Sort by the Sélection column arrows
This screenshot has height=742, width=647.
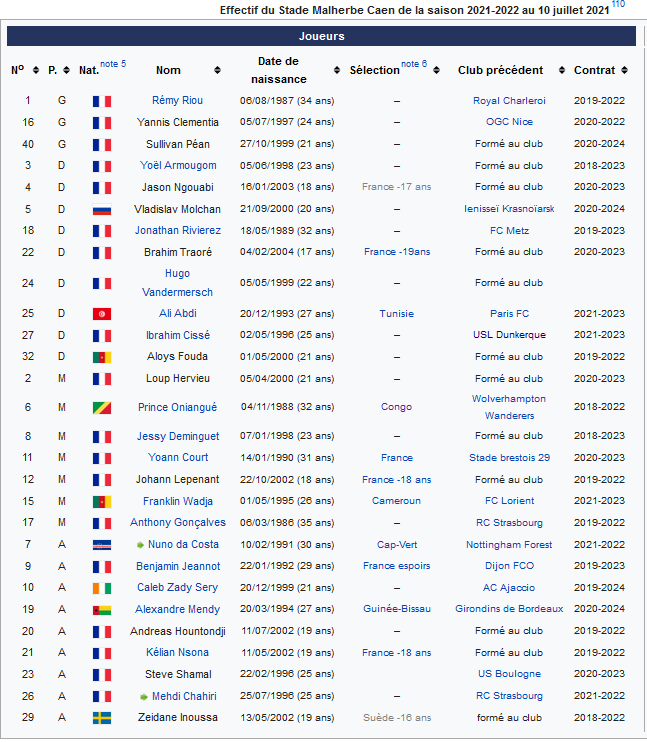435,71
